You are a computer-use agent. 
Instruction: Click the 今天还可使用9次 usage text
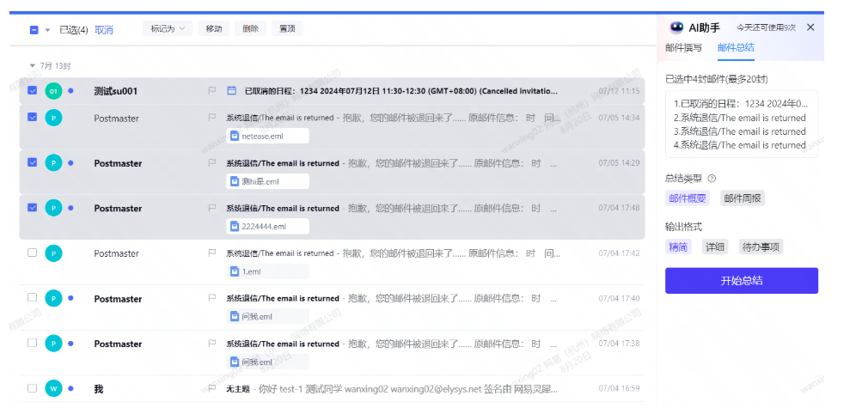766,27
